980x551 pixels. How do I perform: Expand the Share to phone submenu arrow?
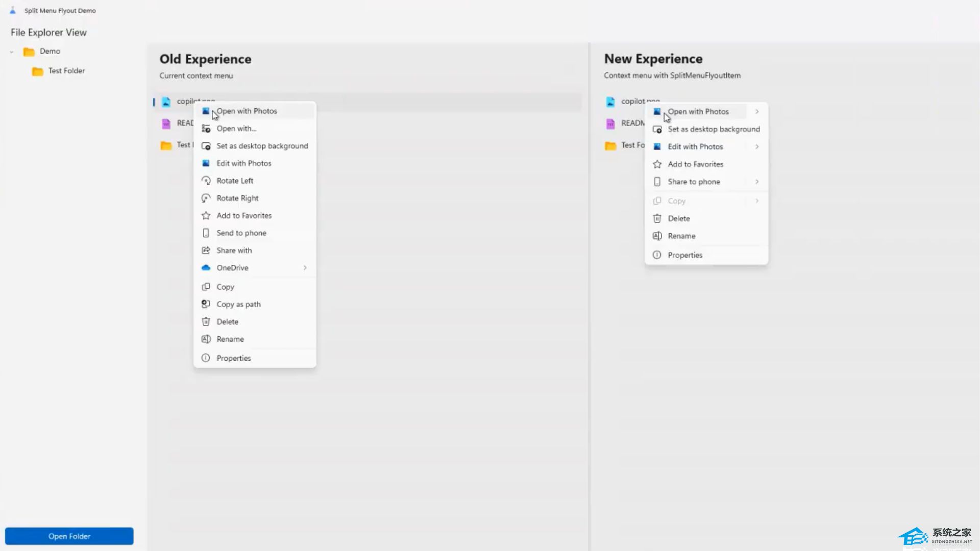tap(757, 182)
